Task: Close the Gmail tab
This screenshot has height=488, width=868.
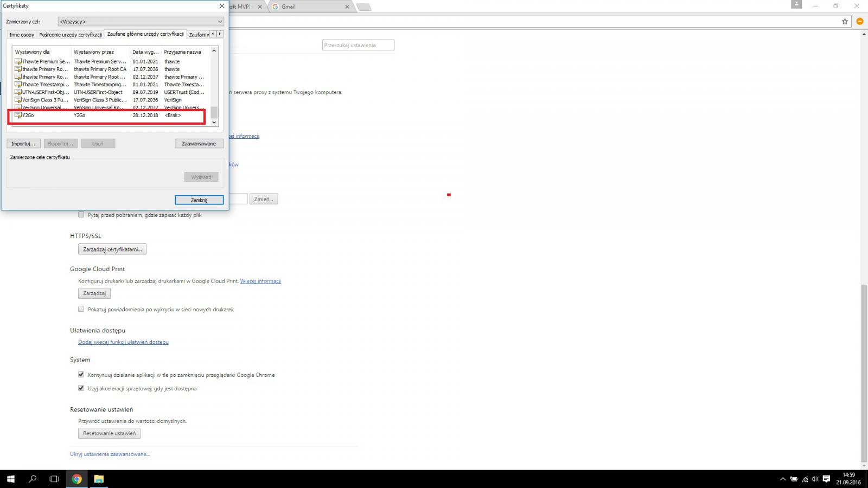Action: point(347,7)
